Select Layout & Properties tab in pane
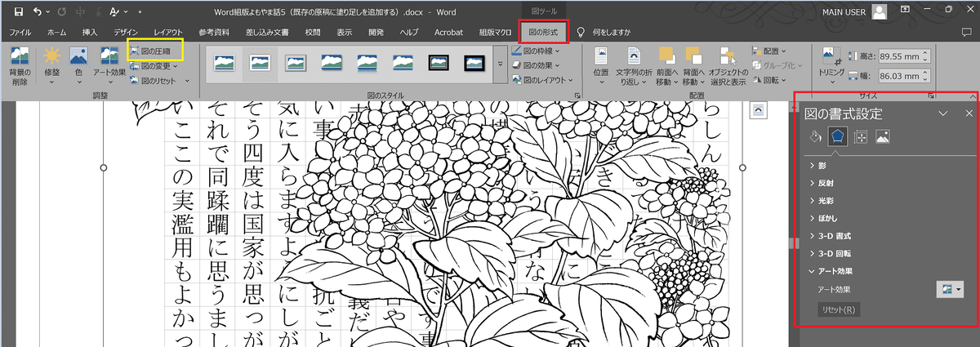 pyautogui.click(x=860, y=137)
